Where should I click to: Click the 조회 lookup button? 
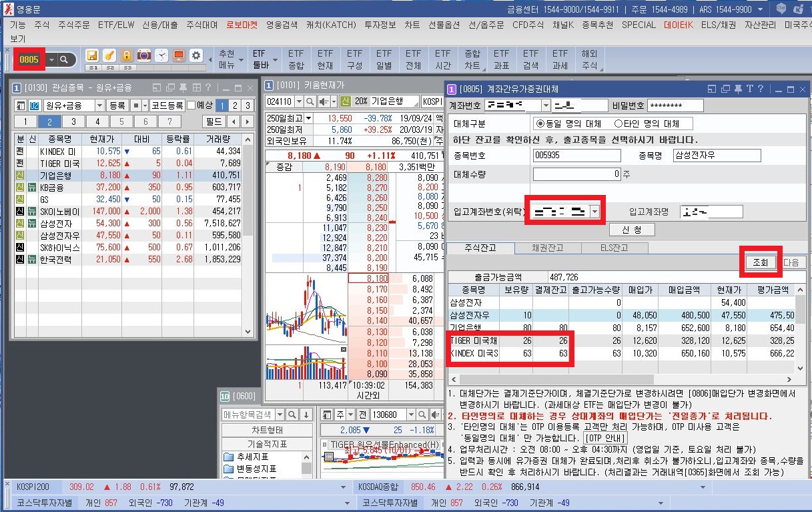click(761, 262)
